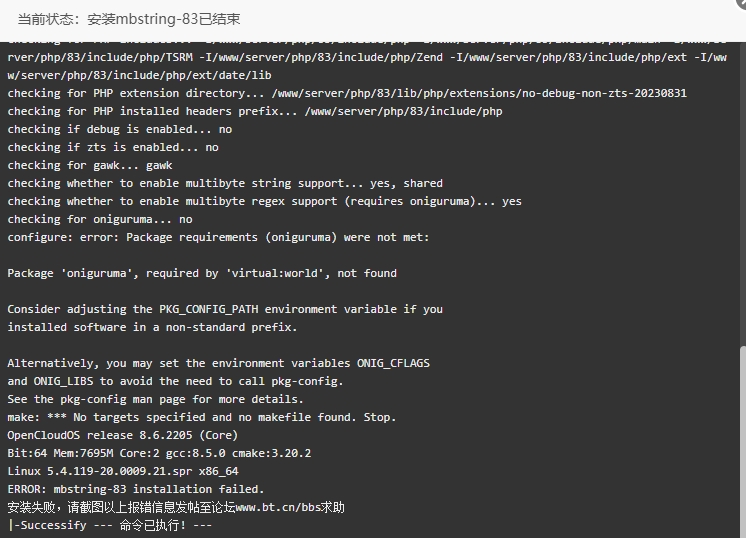Viewport: 746px width, 538px height.
Task: Click the Linux 5.4.119 kernel version line
Action: coord(123,471)
